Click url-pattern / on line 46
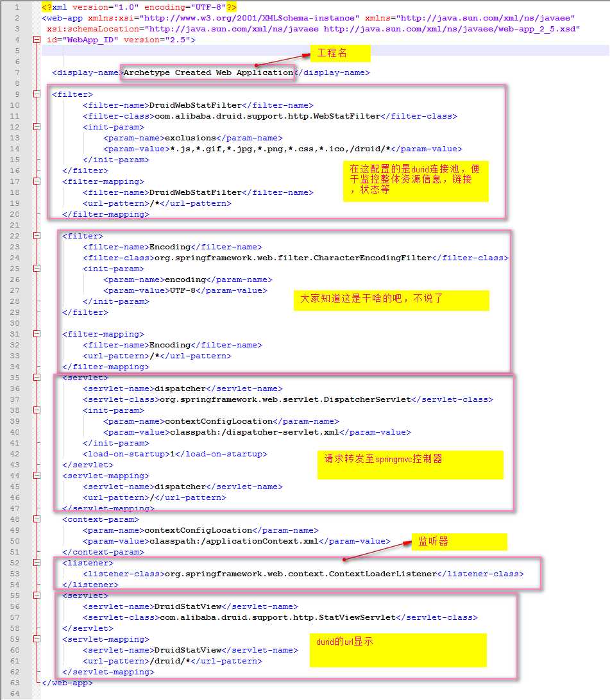The height and width of the screenshot is (700, 610). pos(152,497)
